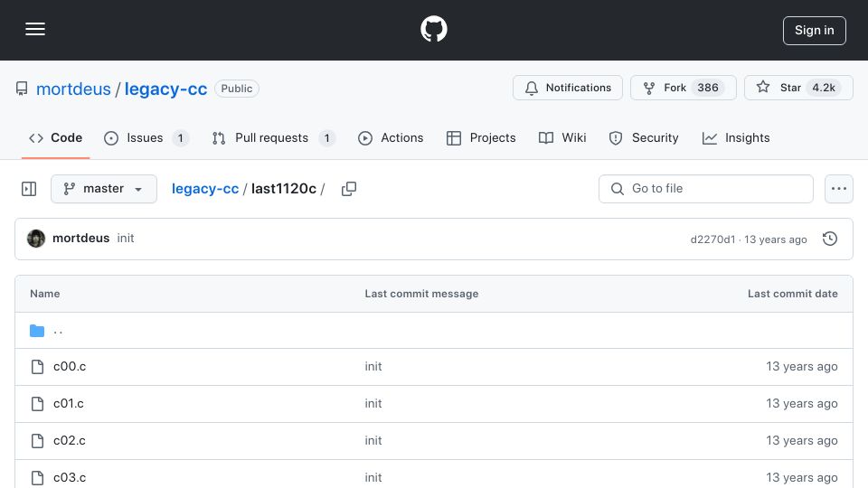868x488 pixels.
Task: Click the repository book icon beside mortdeus
Action: point(22,89)
